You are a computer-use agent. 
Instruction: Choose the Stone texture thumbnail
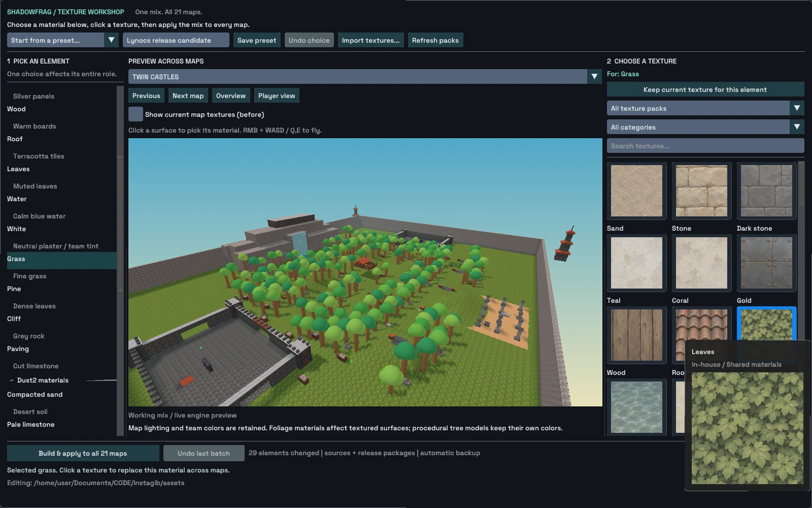coord(701,191)
